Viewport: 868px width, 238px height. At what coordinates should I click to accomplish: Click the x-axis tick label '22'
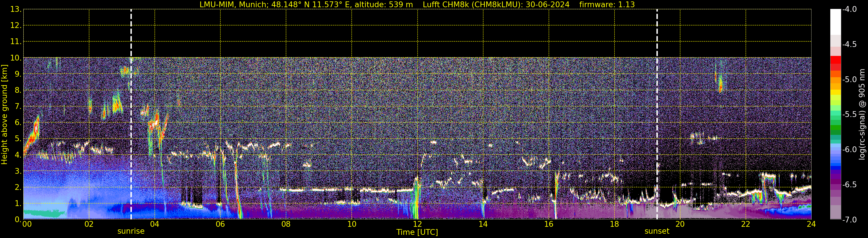(746, 224)
